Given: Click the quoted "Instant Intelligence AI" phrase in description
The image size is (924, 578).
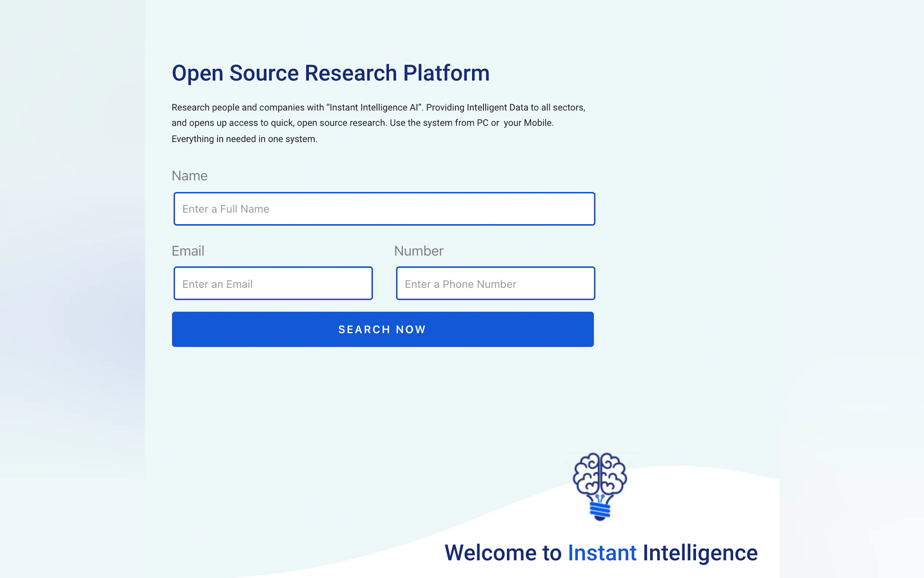Looking at the screenshot, I should click(x=374, y=107).
